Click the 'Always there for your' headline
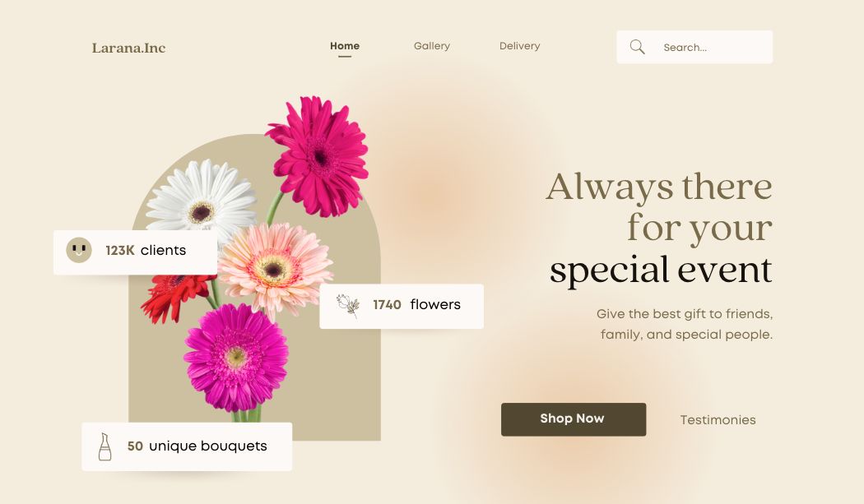This screenshot has width=864, height=504. [x=659, y=207]
